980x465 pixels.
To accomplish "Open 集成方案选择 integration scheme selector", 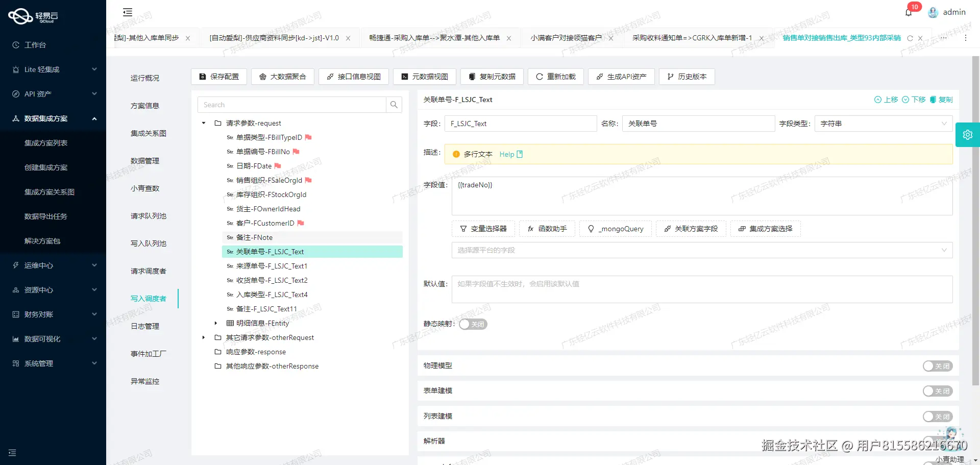I will (765, 229).
